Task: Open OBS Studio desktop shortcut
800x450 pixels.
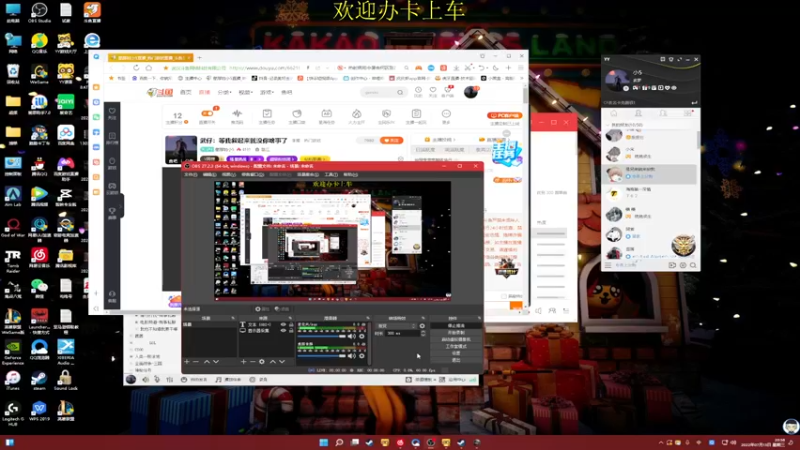Action: pyautogui.click(x=39, y=12)
